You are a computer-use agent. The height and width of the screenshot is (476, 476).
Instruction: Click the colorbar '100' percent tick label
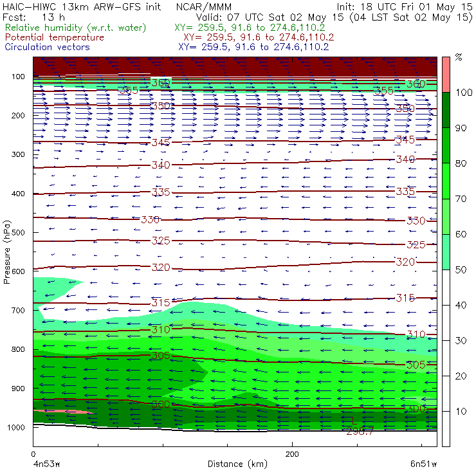tap(464, 92)
